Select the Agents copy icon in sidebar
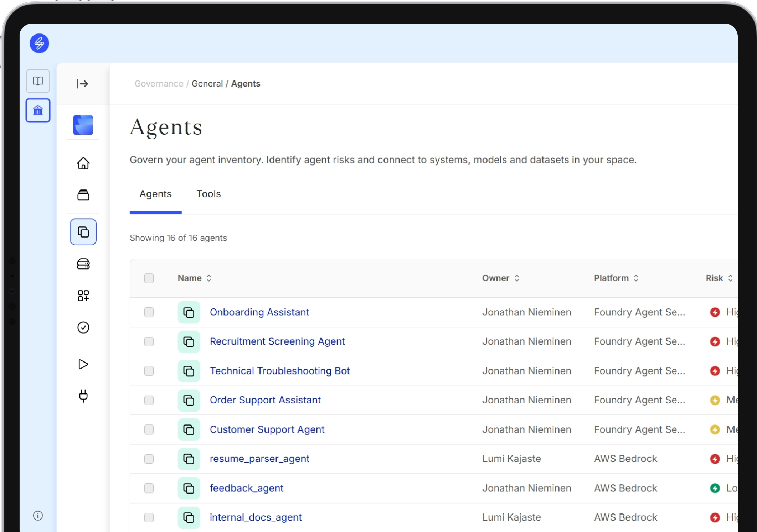This screenshot has height=532, width=757. [83, 232]
